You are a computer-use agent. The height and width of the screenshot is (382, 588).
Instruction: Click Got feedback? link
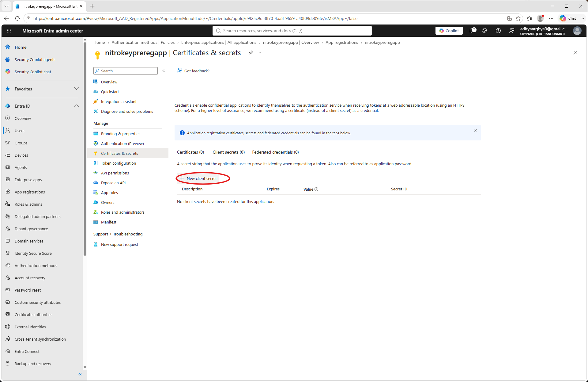coord(193,71)
